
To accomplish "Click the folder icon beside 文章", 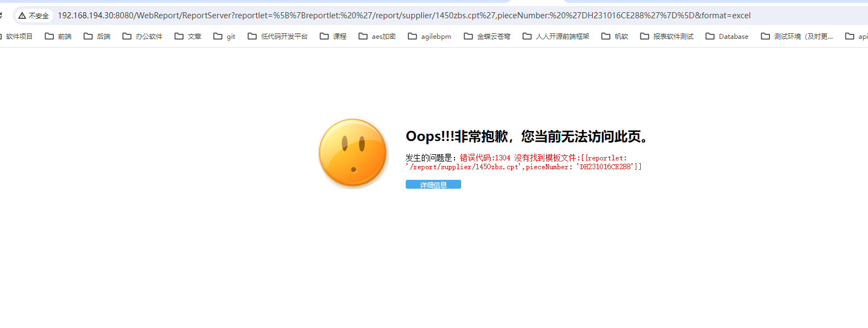I will pyautogui.click(x=179, y=37).
